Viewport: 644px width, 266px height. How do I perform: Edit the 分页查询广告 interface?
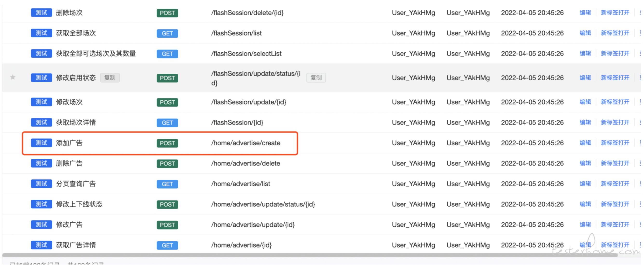coord(585,184)
